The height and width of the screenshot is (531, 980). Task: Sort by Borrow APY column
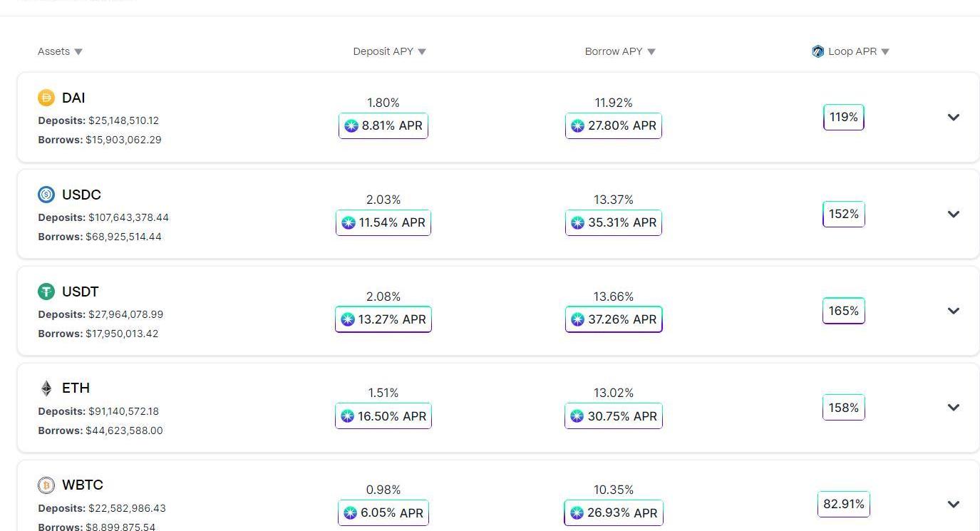coord(619,51)
